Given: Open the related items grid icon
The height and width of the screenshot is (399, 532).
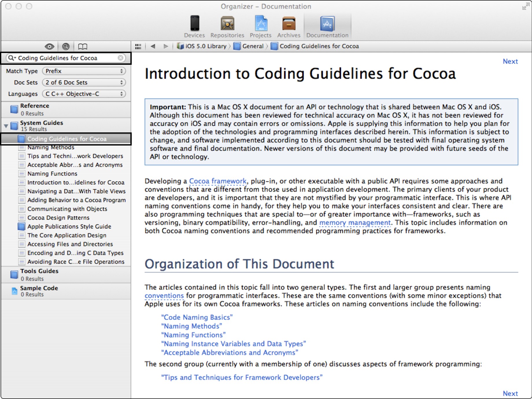Looking at the screenshot, I should 138,46.
